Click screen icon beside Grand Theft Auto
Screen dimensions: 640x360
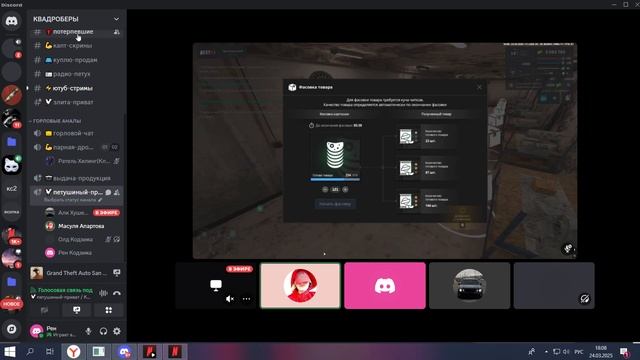click(x=117, y=273)
